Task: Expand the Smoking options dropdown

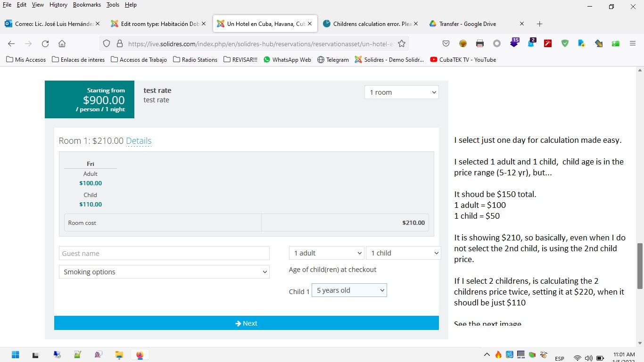Action: (x=164, y=272)
